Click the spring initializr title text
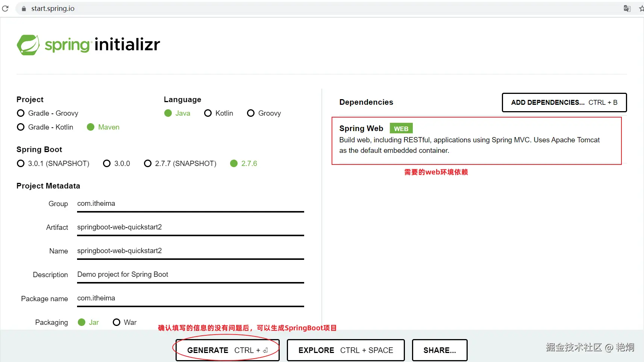Screen dimensions: 644x362 tap(102, 45)
